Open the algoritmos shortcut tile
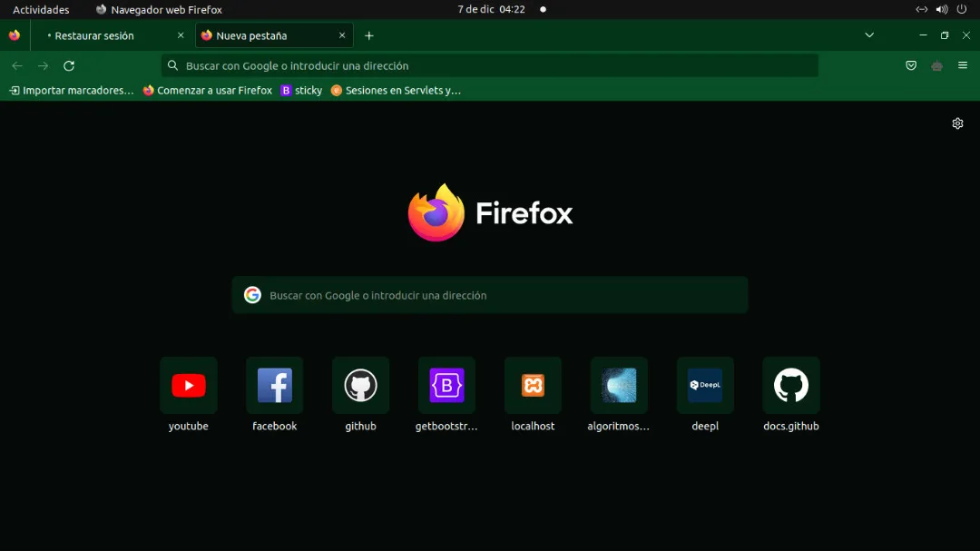The height and width of the screenshot is (551, 980). (x=619, y=385)
